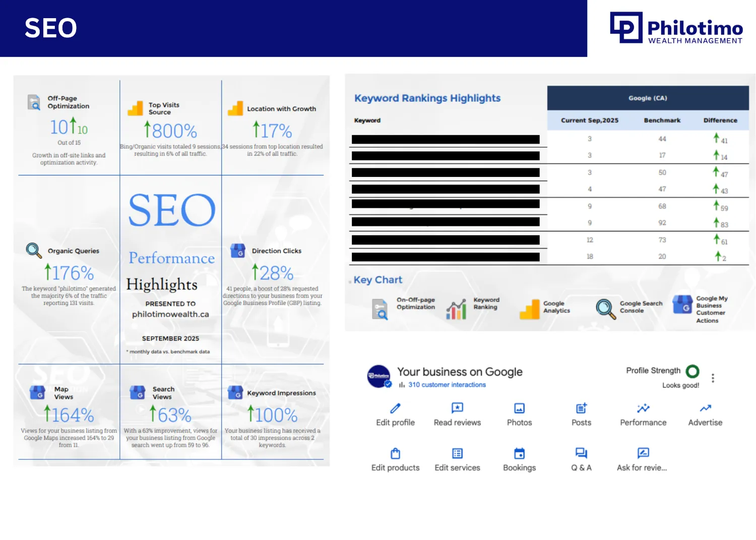Select the Google (CA) table header

point(648,98)
